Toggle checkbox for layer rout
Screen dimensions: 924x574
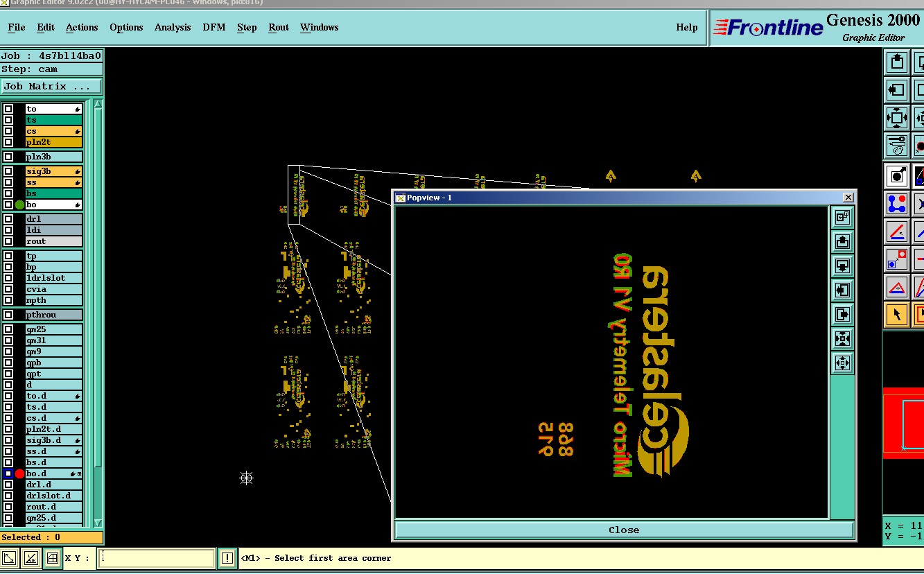click(x=8, y=241)
